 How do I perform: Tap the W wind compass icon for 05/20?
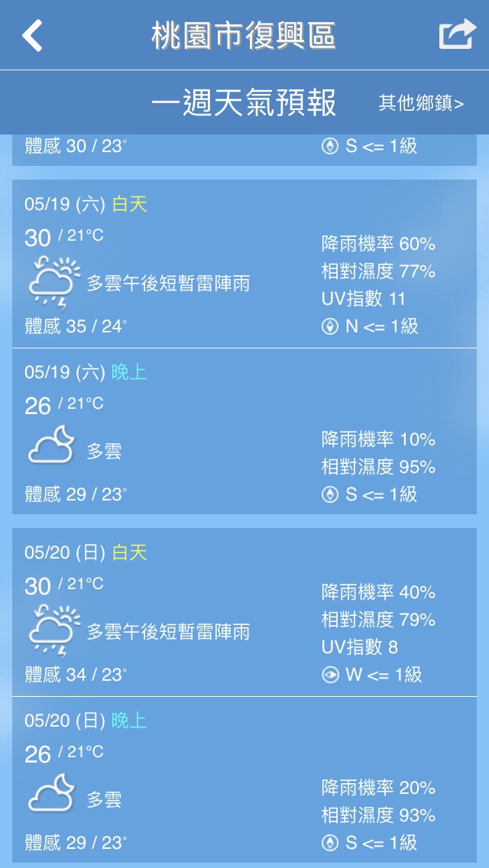click(330, 675)
